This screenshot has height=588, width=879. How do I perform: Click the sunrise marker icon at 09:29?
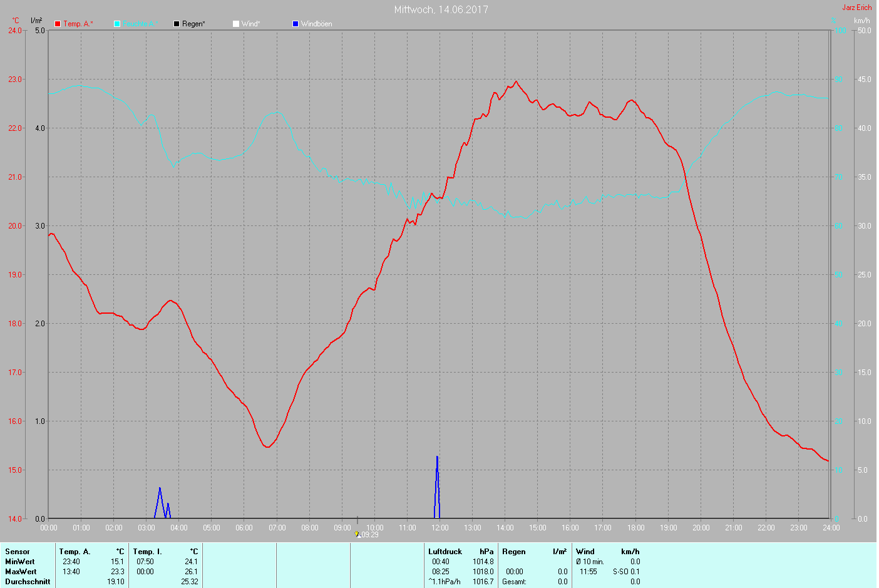pos(357,534)
